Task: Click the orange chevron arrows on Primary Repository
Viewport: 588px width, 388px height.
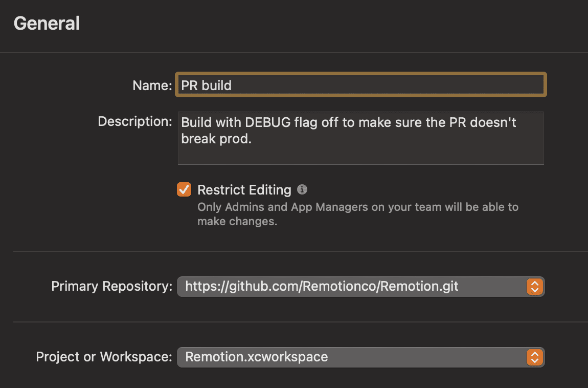Action: (x=534, y=287)
